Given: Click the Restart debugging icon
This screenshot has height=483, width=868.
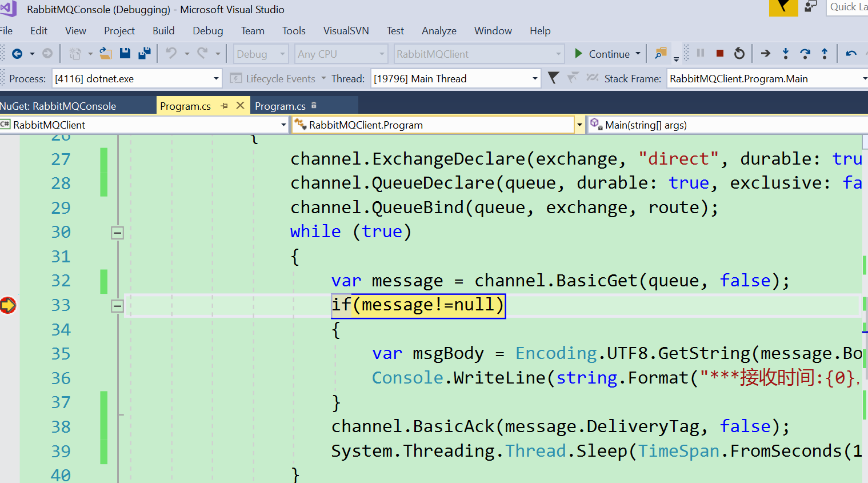Looking at the screenshot, I should (739, 54).
